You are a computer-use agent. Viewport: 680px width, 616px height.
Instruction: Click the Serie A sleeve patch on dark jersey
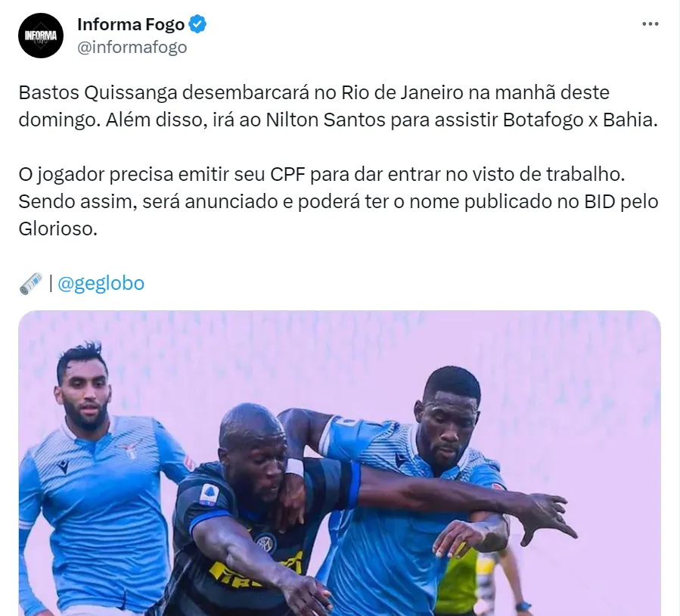tap(209, 494)
